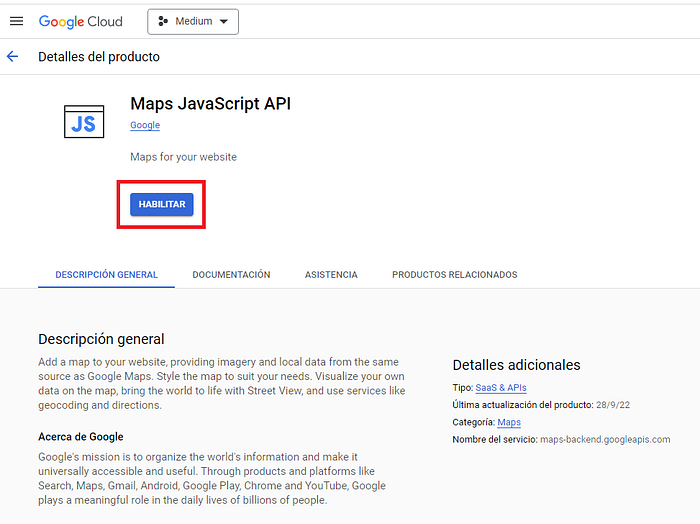Click the text 'Maps for your website'

coord(183,157)
